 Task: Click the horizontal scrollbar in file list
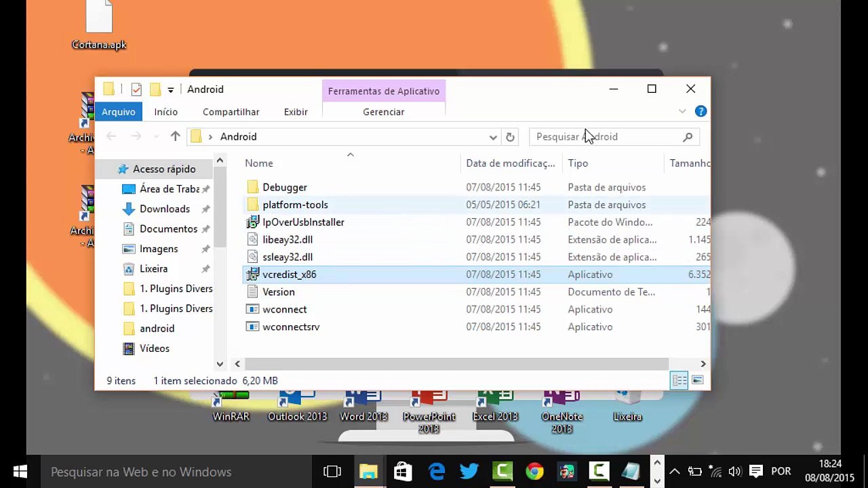(456, 364)
